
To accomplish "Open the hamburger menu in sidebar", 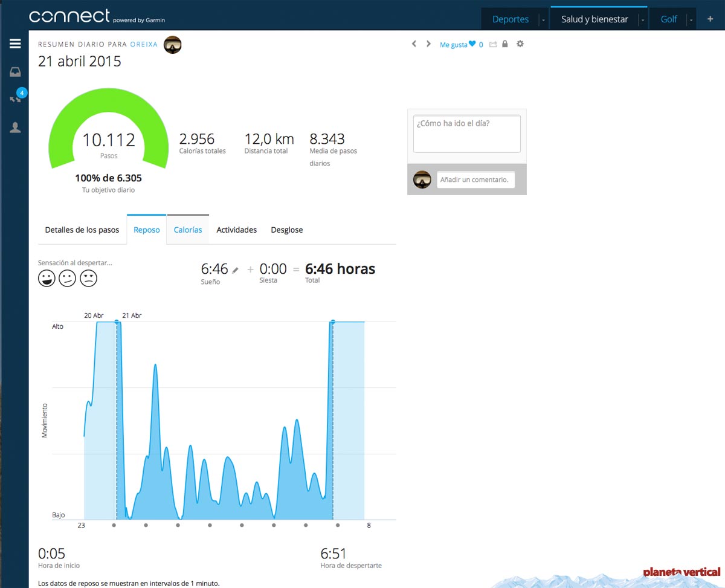I will pos(15,44).
